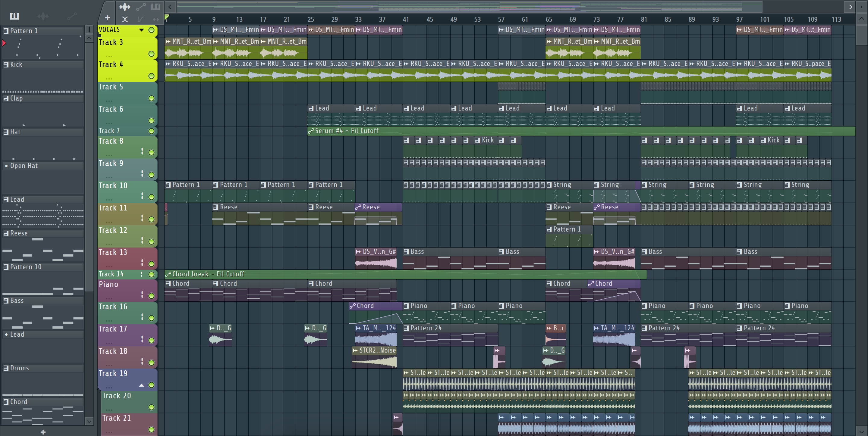Show audio clips in picker panel
The image size is (868, 436).
[x=43, y=16]
